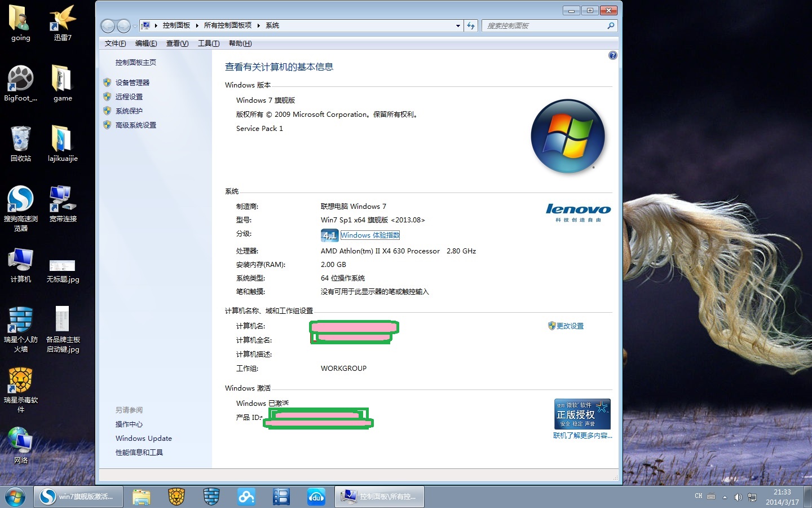The height and width of the screenshot is (508, 812).
Task: Open 远程设置 from sidebar
Action: click(129, 97)
